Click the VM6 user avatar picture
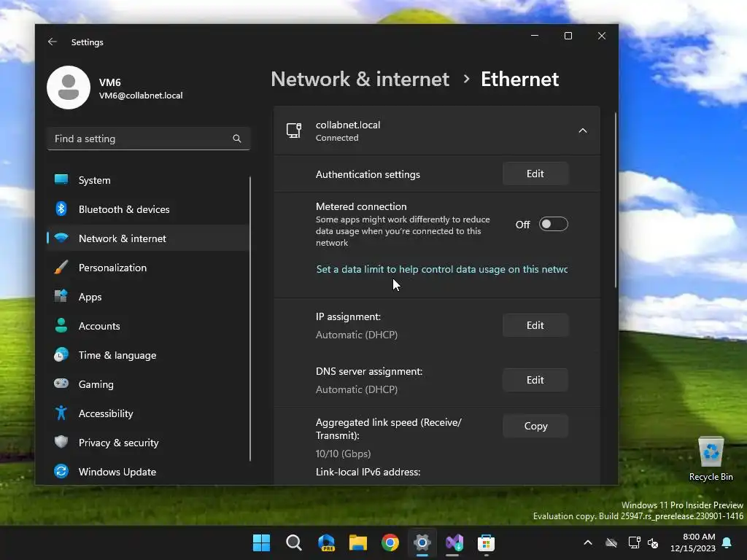747x560 pixels. coord(69,87)
